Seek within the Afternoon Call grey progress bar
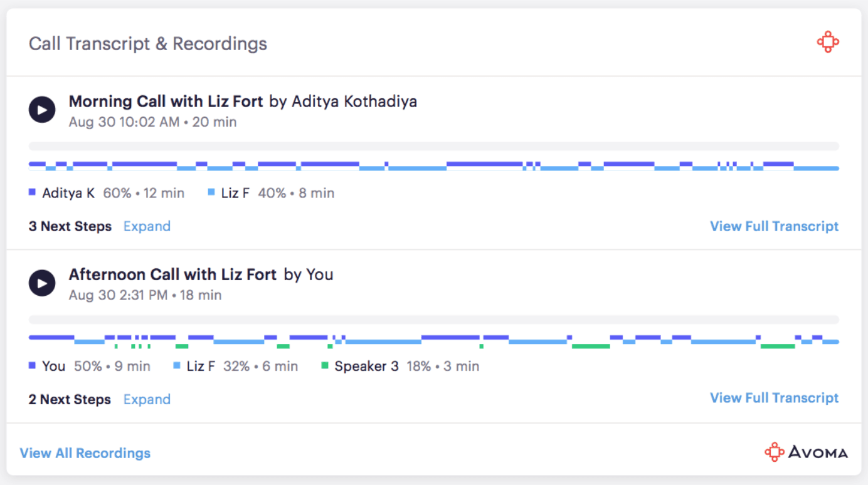The width and height of the screenshot is (868, 485). [434, 319]
